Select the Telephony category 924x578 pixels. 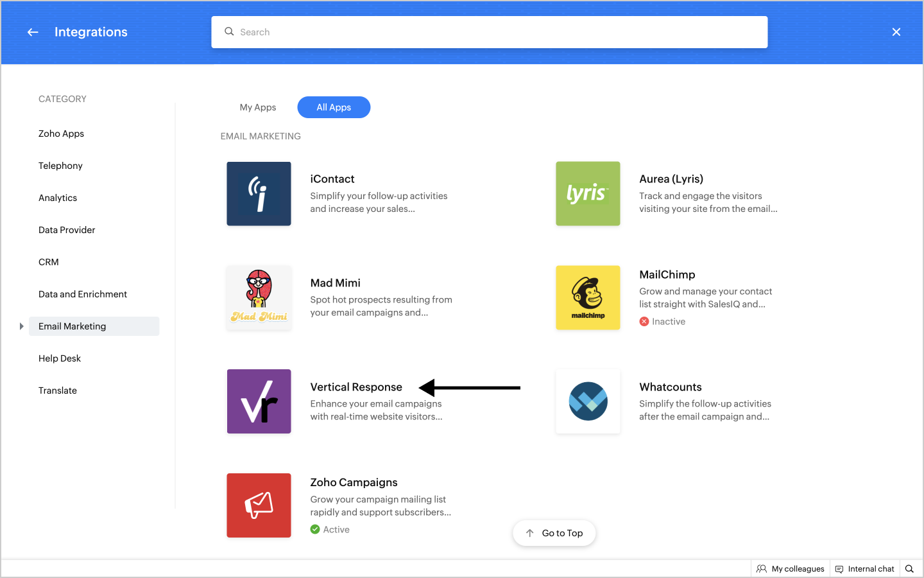60,166
